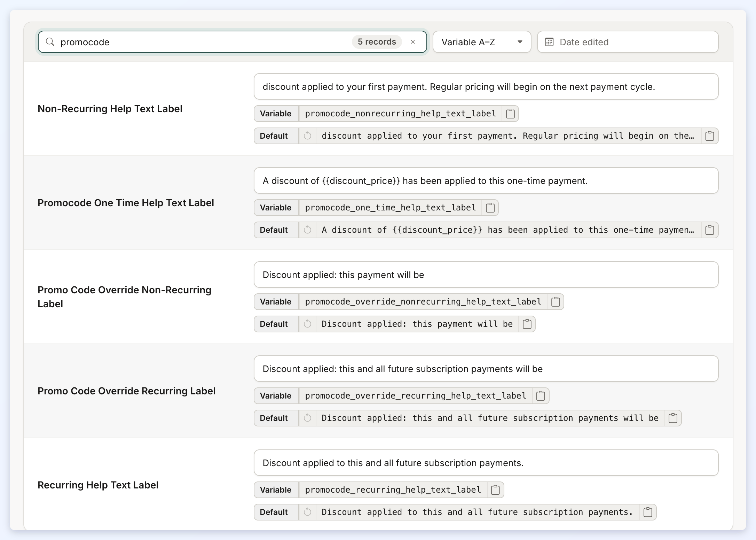This screenshot has width=756, height=540.
Task: Click the '5 records' count badge
Action: pos(377,42)
